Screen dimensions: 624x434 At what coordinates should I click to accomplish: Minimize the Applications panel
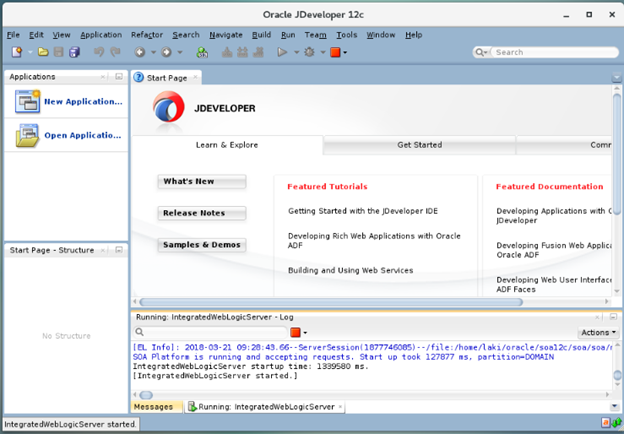coord(119,77)
